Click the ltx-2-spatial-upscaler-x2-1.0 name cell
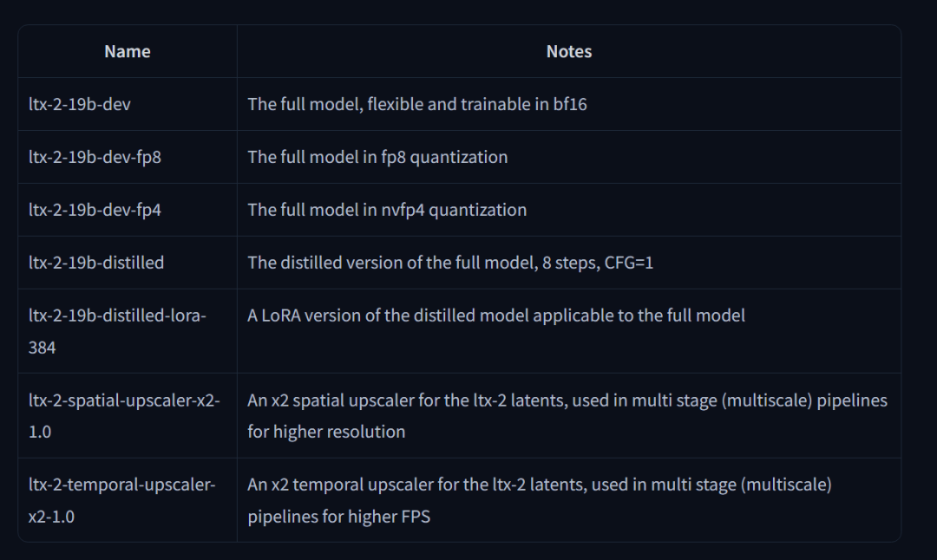Image resolution: width=937 pixels, height=560 pixels. (x=124, y=416)
